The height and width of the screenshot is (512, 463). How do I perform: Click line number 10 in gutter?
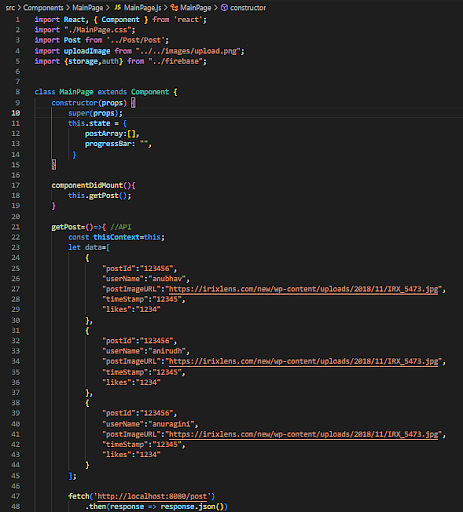tap(16, 113)
